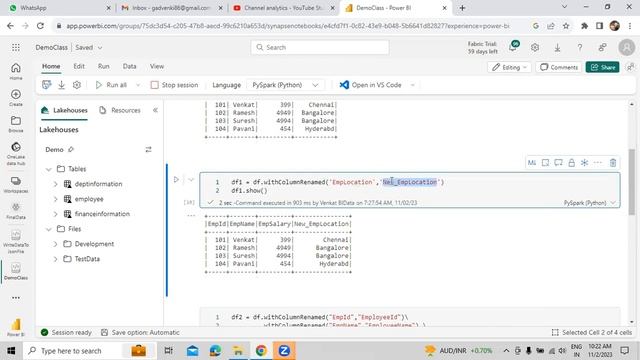The image size is (640, 360).
Task: Click the green Share button
Action: pos(602,67)
